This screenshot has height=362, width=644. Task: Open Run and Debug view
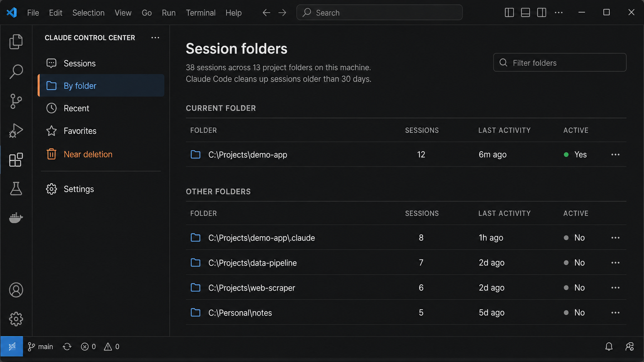(x=16, y=130)
